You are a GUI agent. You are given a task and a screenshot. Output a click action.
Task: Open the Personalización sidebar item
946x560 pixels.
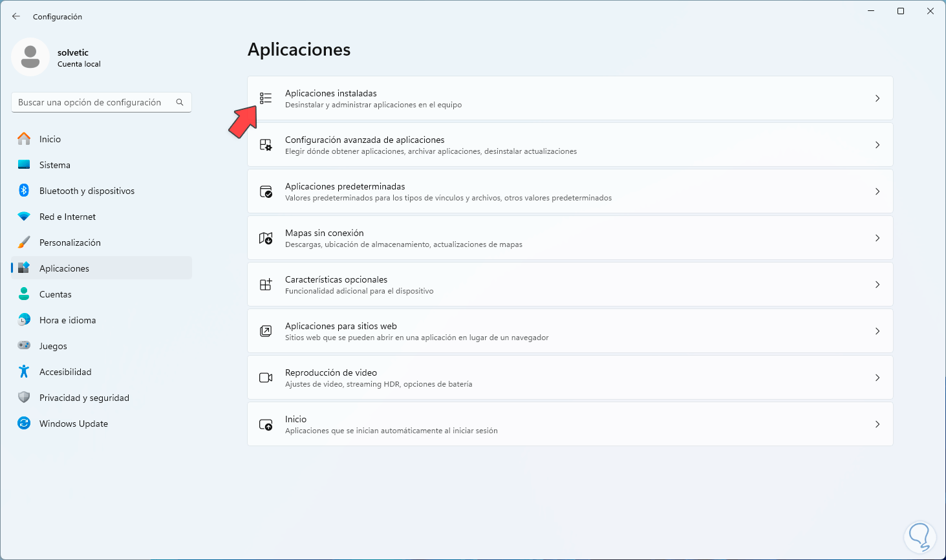[70, 242]
